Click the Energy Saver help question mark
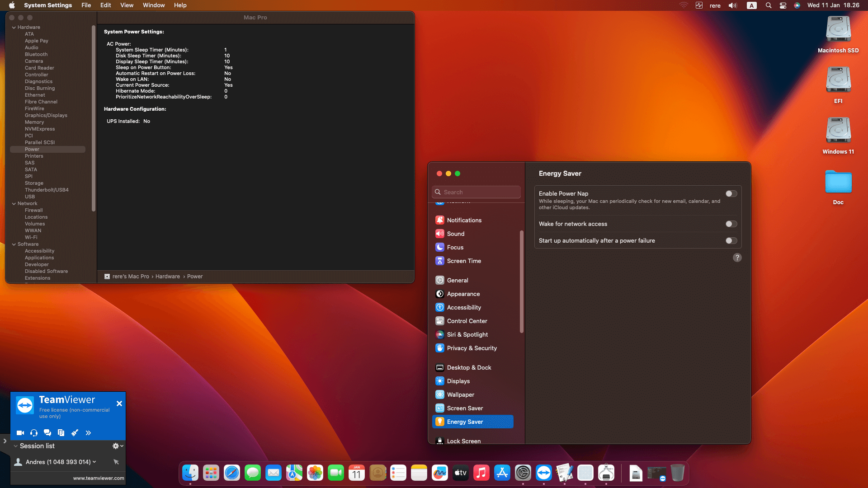 tap(737, 258)
